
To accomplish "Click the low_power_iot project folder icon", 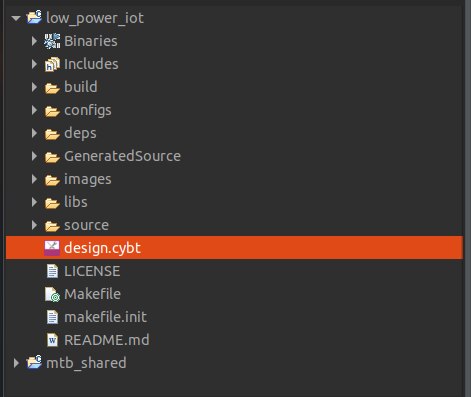I will tap(34, 17).
